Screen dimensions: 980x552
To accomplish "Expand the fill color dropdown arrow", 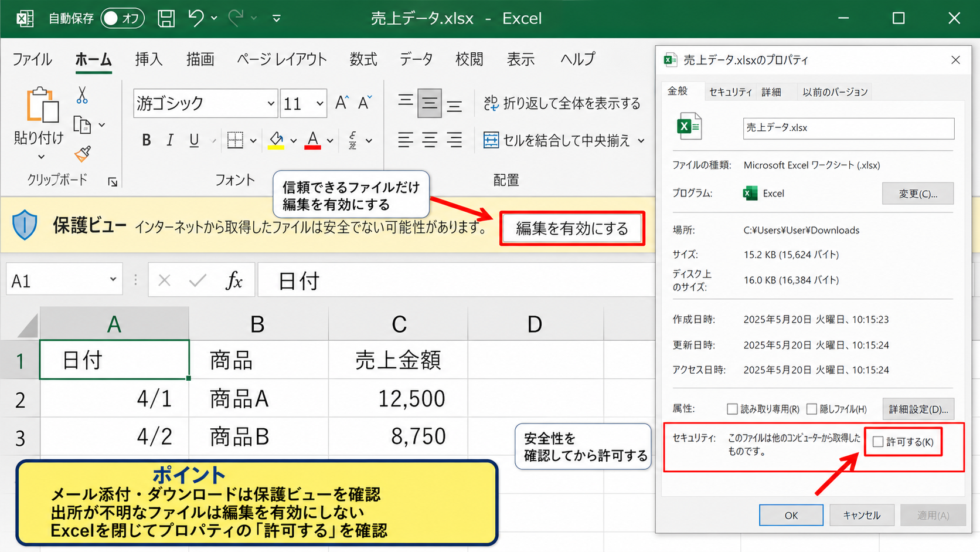I will pos(293,141).
